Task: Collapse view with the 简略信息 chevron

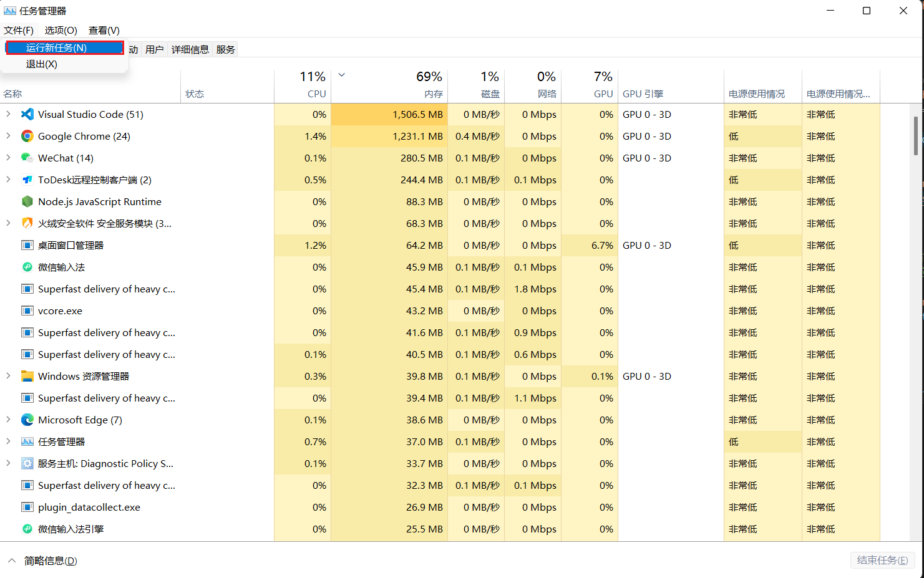Action: (12, 561)
